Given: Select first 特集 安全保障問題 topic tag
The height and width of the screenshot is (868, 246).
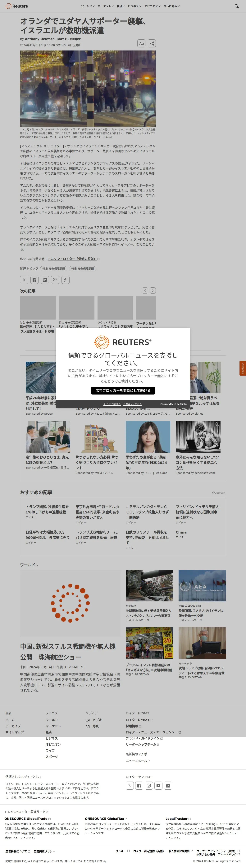Looking at the screenshot, I should point(54,268).
